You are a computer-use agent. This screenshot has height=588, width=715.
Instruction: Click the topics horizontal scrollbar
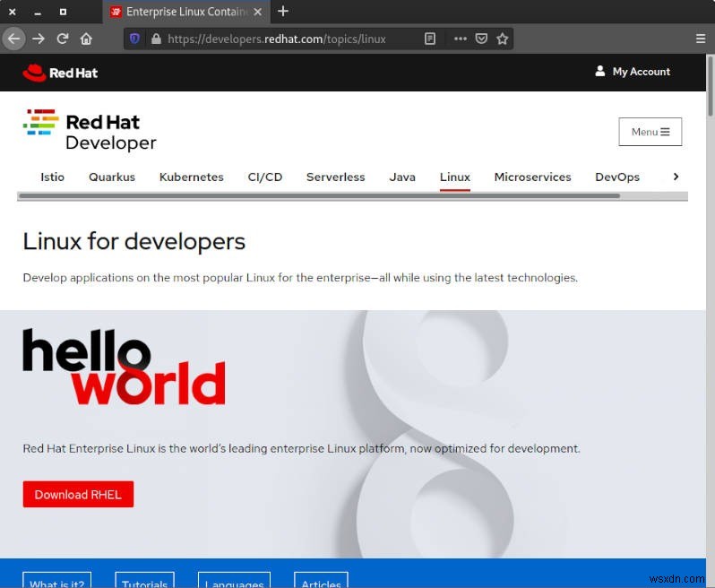[319, 196]
